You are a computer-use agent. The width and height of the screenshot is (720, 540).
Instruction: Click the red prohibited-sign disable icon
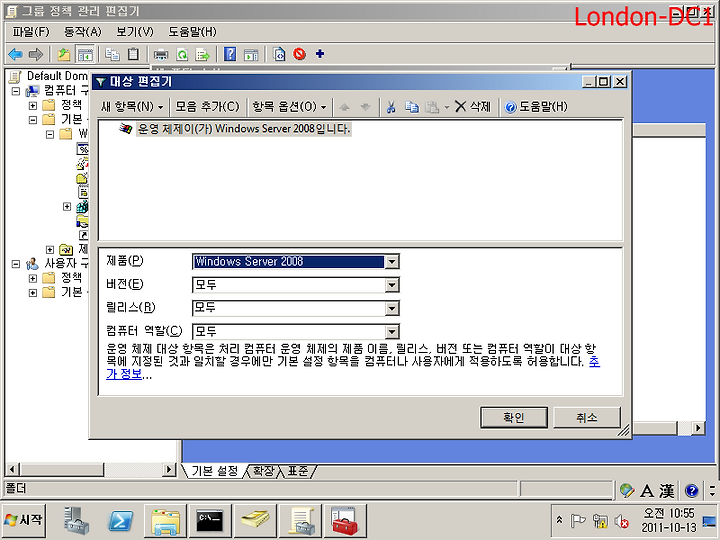coord(299,54)
